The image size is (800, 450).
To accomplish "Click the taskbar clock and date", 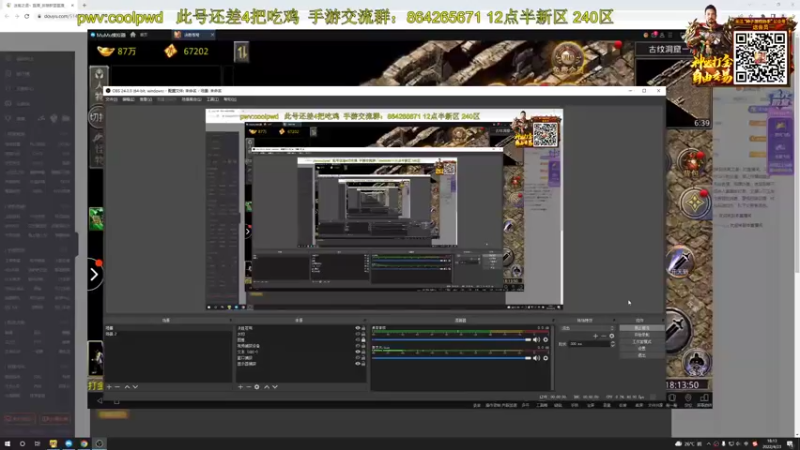I will point(772,444).
